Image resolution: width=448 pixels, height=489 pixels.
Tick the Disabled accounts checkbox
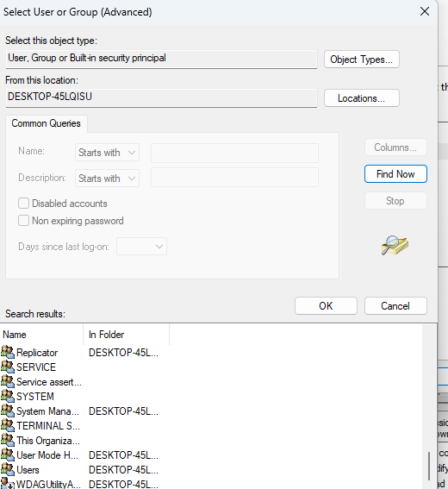point(23,204)
